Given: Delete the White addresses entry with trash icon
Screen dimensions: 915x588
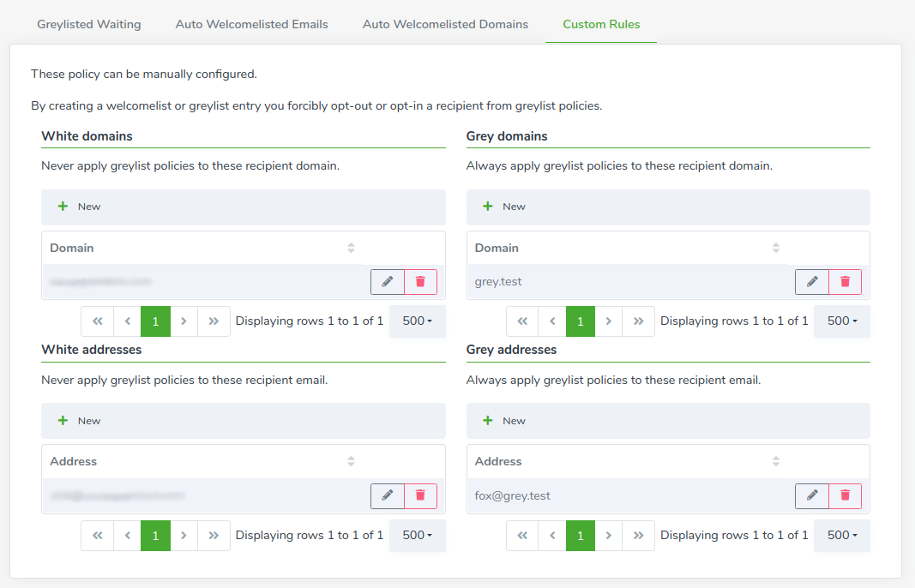Looking at the screenshot, I should coord(420,495).
